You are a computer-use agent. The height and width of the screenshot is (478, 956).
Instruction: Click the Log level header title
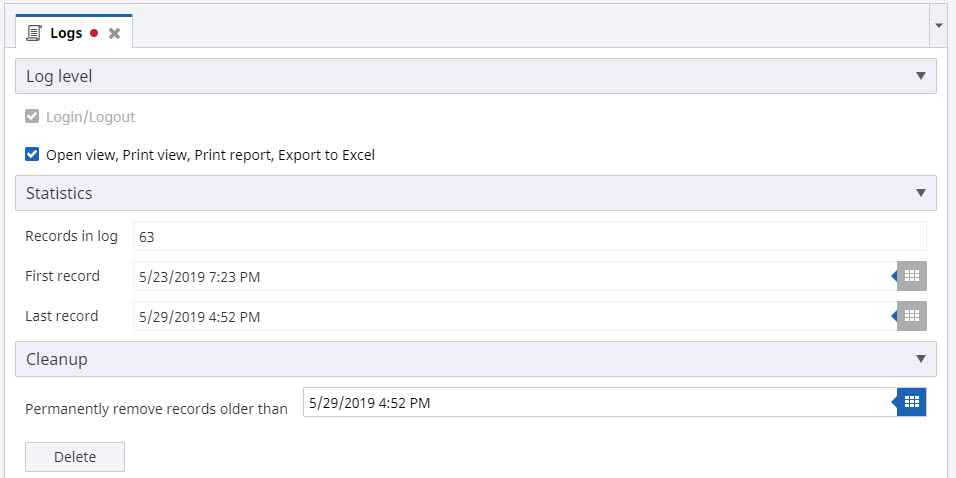tap(60, 76)
